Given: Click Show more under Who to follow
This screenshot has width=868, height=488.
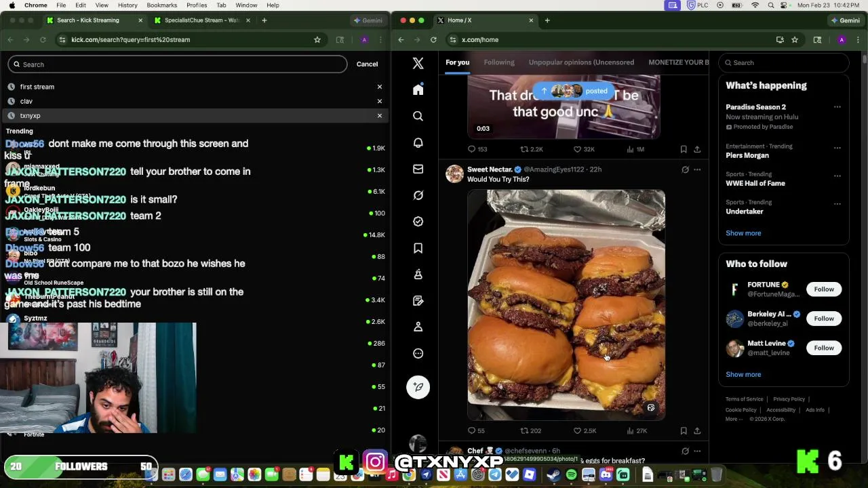Looking at the screenshot, I should click(x=743, y=374).
